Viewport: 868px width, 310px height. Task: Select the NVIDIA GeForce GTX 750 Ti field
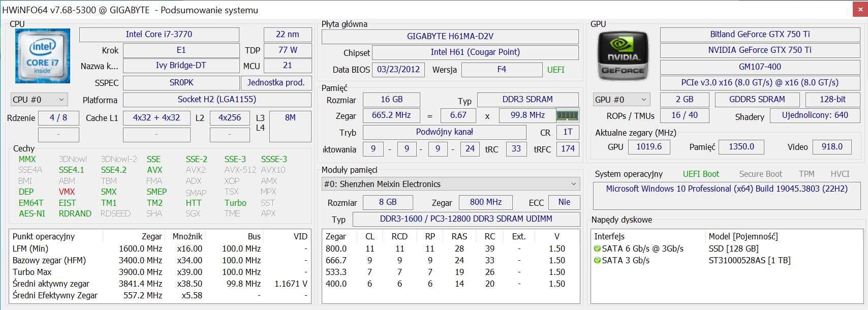(x=760, y=50)
